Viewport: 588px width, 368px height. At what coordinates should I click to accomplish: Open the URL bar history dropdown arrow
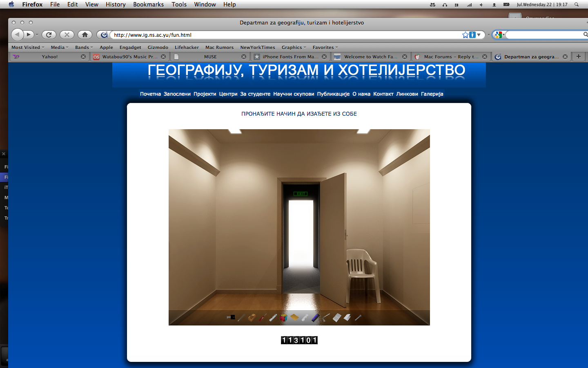coord(479,35)
